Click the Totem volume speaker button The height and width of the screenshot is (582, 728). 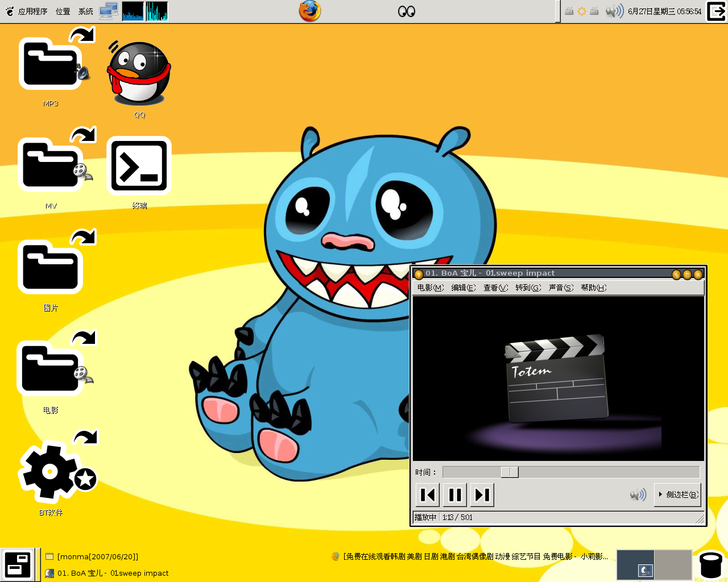pyautogui.click(x=638, y=494)
